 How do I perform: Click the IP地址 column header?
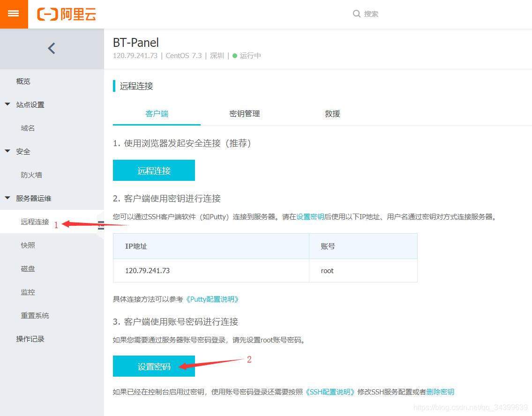point(211,246)
